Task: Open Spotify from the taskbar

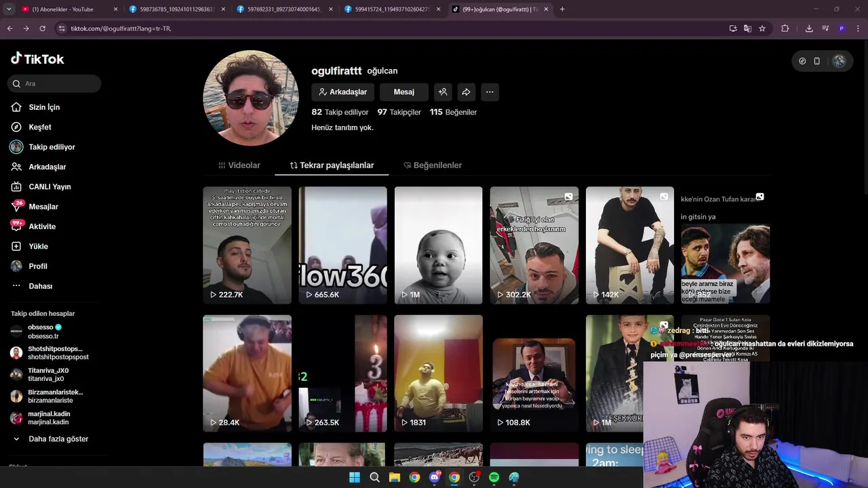Action: click(494, 478)
